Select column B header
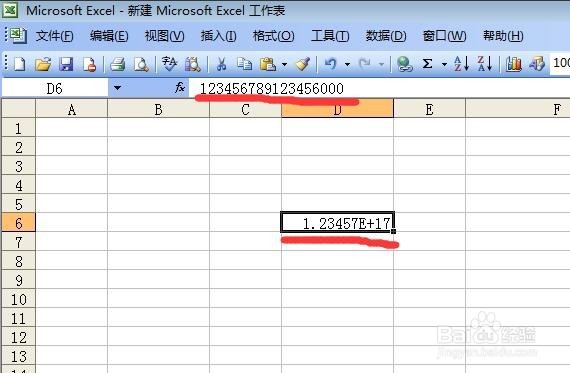 pos(158,109)
